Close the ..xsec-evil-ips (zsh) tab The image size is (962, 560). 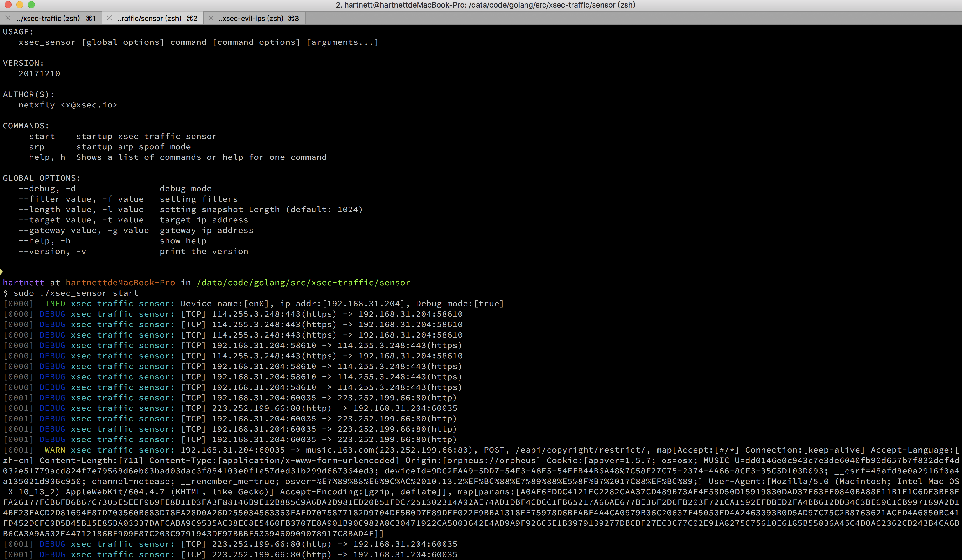tap(211, 18)
